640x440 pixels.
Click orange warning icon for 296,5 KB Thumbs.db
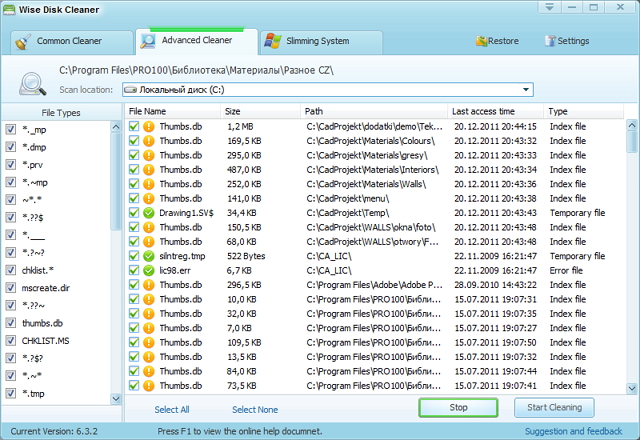(x=149, y=284)
